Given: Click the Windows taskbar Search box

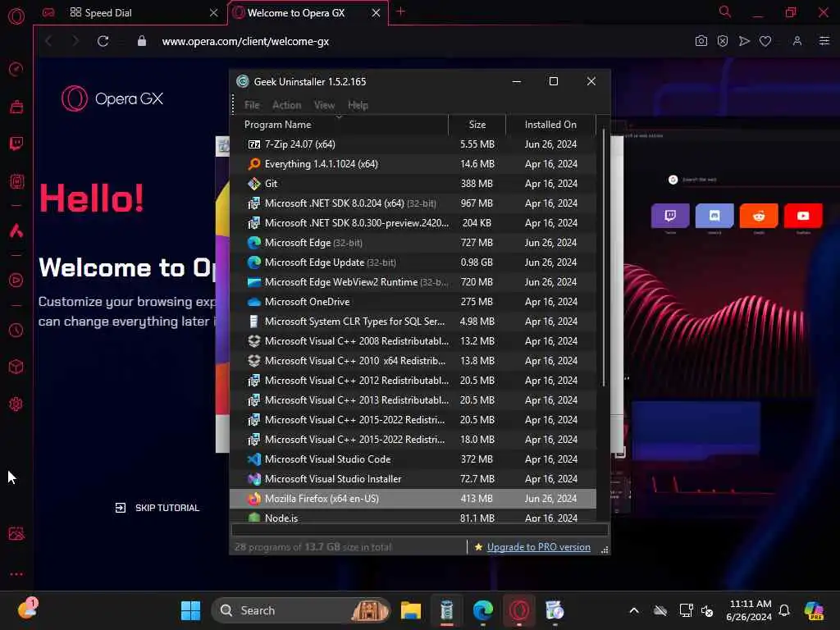Looking at the screenshot, I should click(301, 610).
